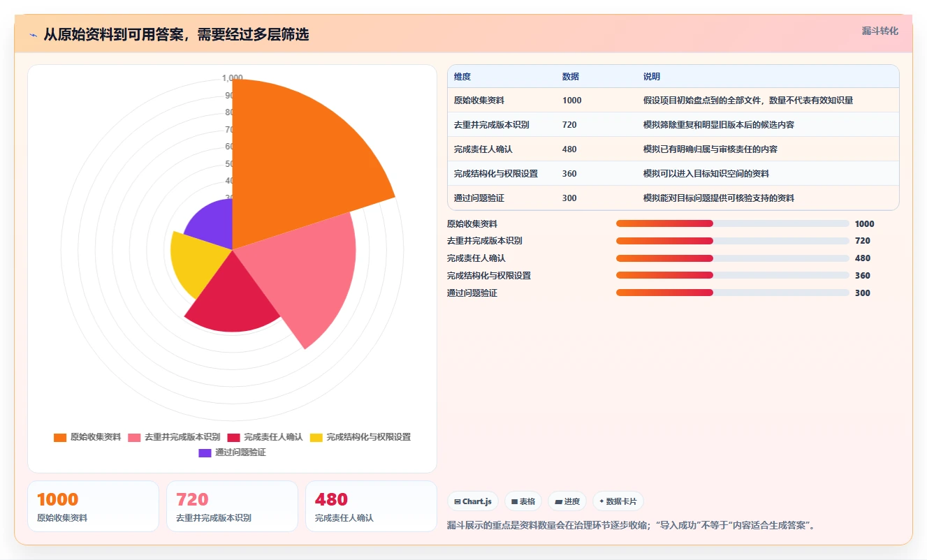
Task: Toggle the purple 通过问题验证 legend item
Action: pyautogui.click(x=232, y=452)
